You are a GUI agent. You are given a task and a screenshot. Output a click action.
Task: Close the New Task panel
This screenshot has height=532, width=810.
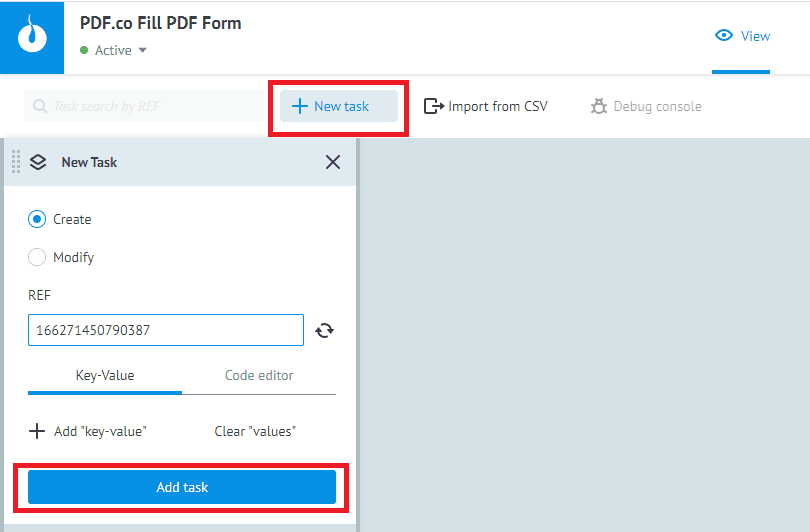(333, 162)
